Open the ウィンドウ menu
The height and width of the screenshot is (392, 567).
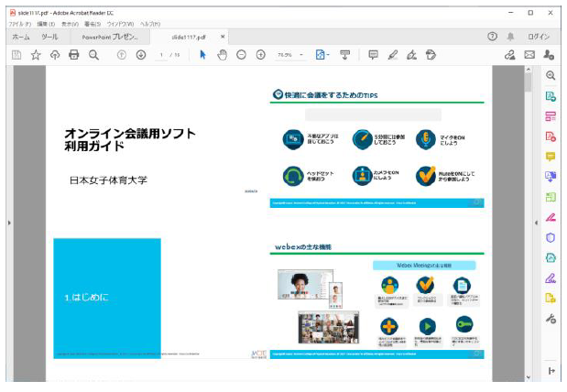(x=120, y=24)
